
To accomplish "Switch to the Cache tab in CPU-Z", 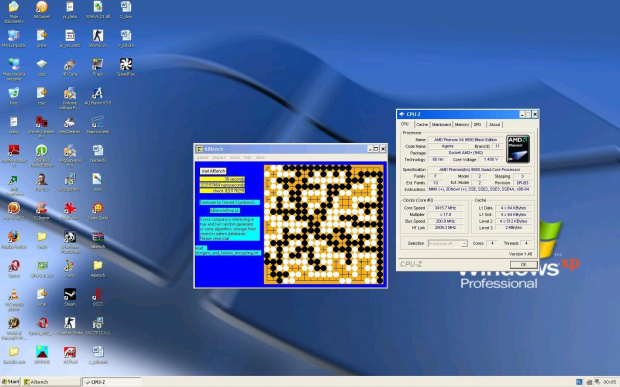I will point(422,125).
